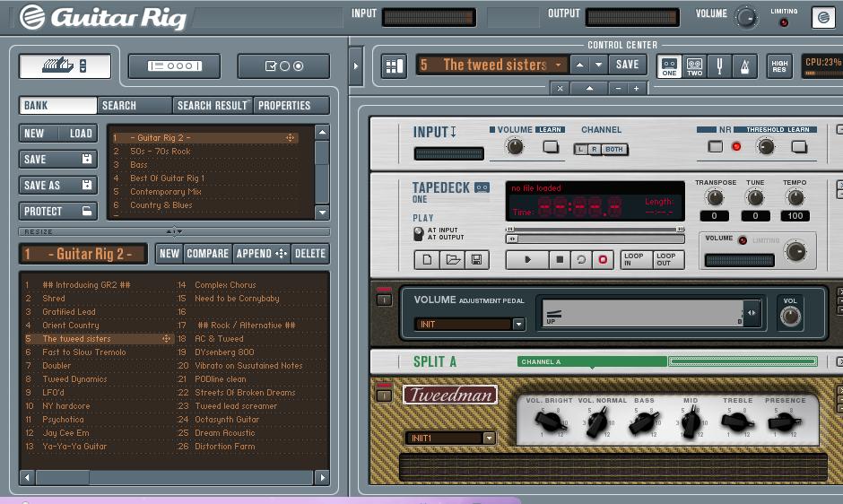
Task: Click the plus button under Control Center
Action: (637, 88)
